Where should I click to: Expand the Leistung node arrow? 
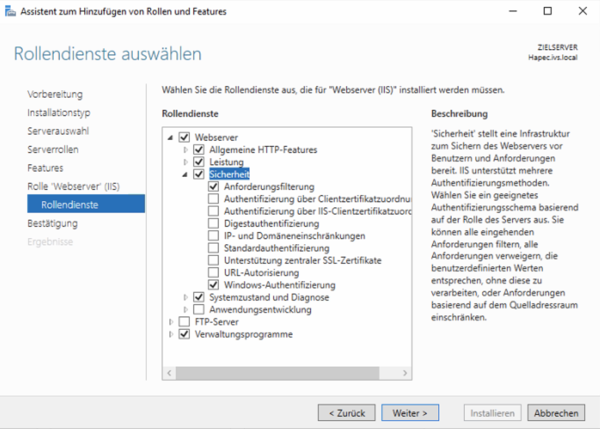(x=186, y=162)
